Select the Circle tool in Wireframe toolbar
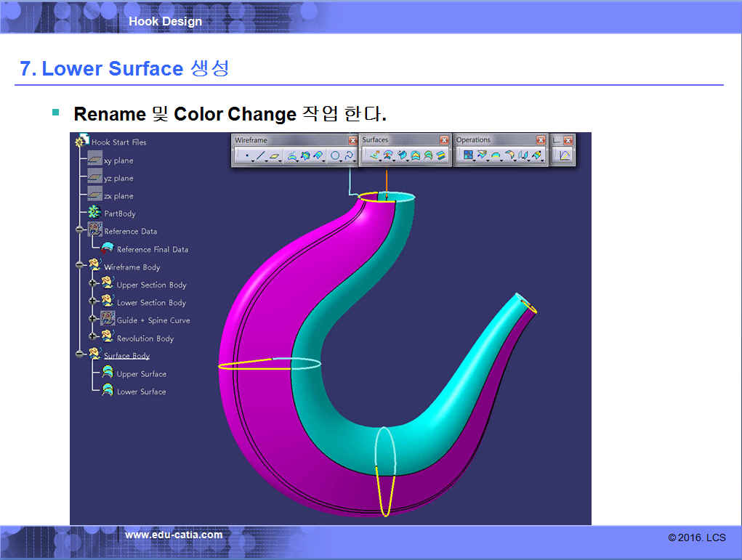The width and height of the screenshot is (742, 560). 335,155
